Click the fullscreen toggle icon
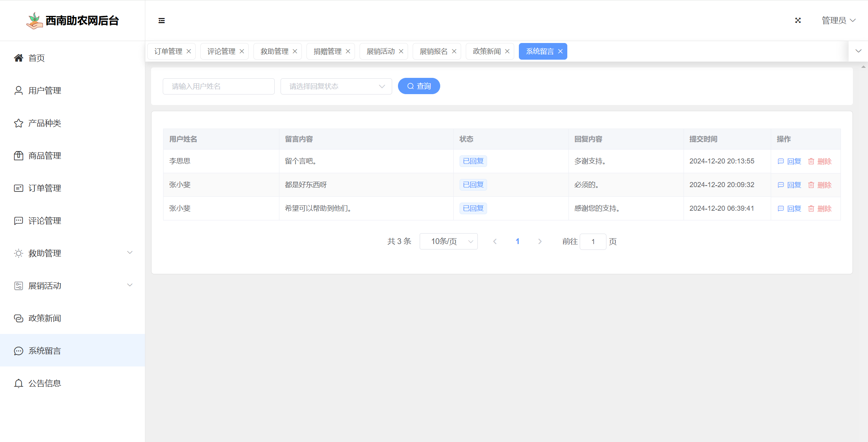Image resolution: width=868 pixels, height=442 pixels. click(x=798, y=21)
